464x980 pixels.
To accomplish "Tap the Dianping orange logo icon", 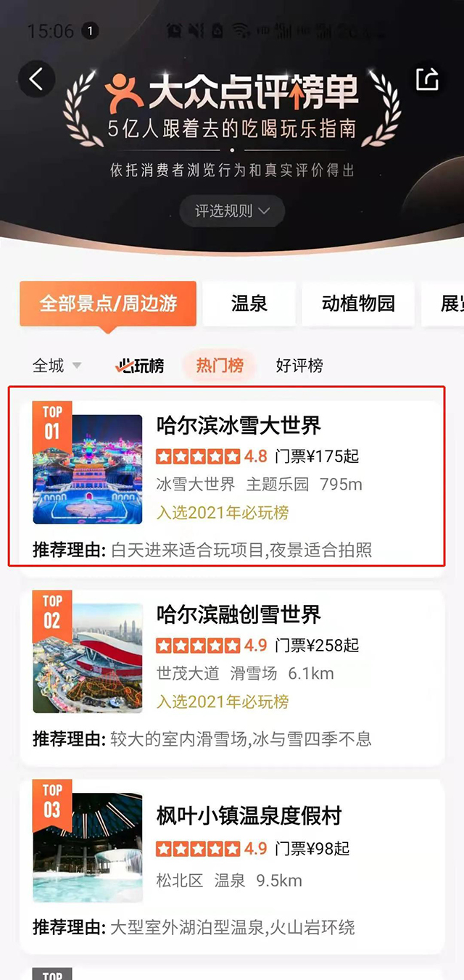I will click(125, 94).
